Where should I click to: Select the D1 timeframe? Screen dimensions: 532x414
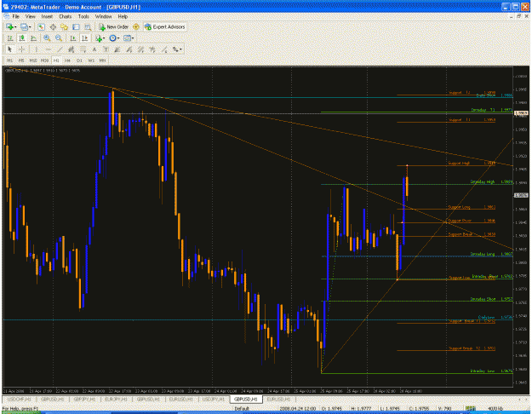(79, 60)
